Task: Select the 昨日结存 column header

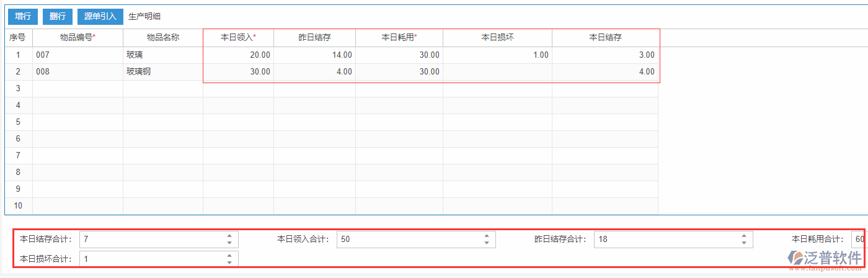Action: pos(314,37)
